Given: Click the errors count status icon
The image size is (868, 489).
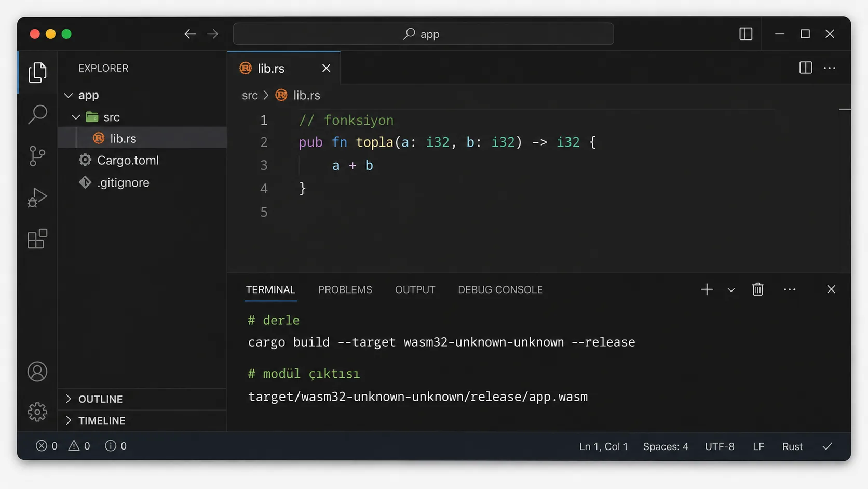Looking at the screenshot, I should [41, 446].
